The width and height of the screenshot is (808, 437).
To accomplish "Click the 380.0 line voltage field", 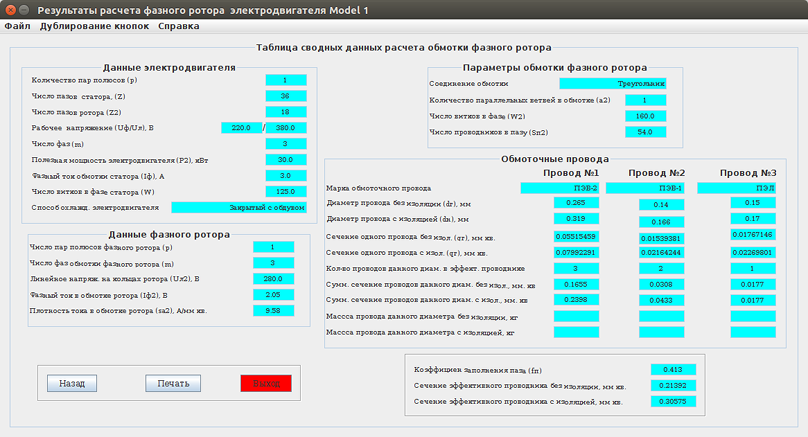I will (x=285, y=128).
